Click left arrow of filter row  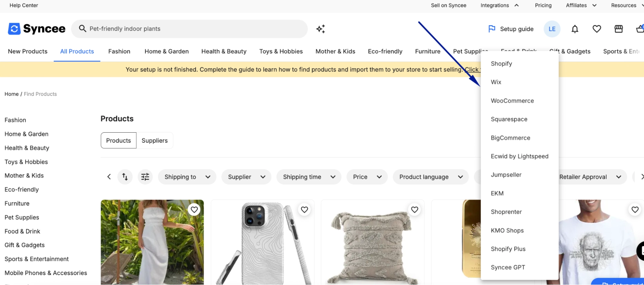click(109, 177)
